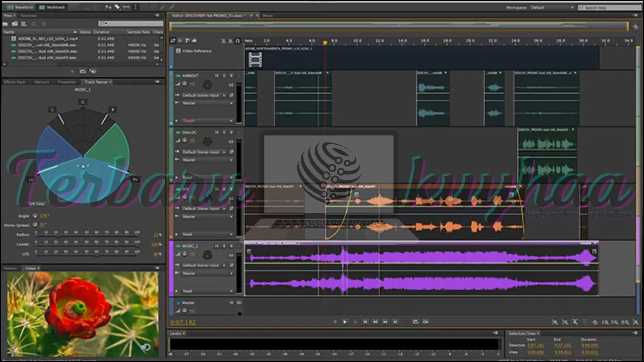Open the Workspace Default dropdown
This screenshot has height=362, width=644.
point(552,7)
